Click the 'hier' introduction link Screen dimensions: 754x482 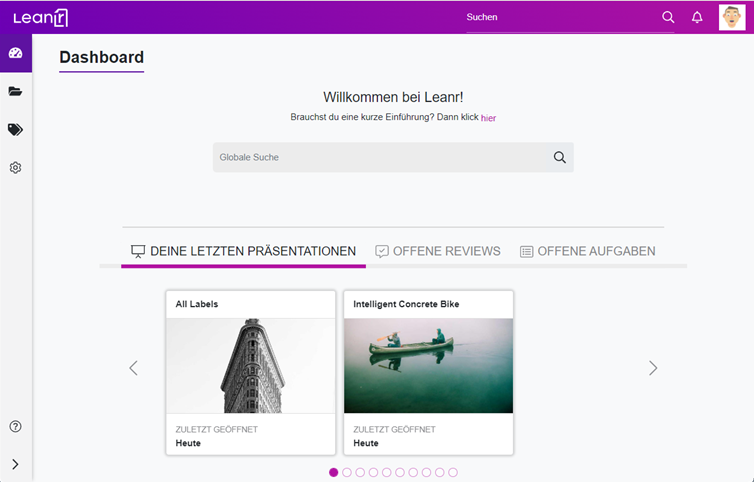pyautogui.click(x=488, y=118)
